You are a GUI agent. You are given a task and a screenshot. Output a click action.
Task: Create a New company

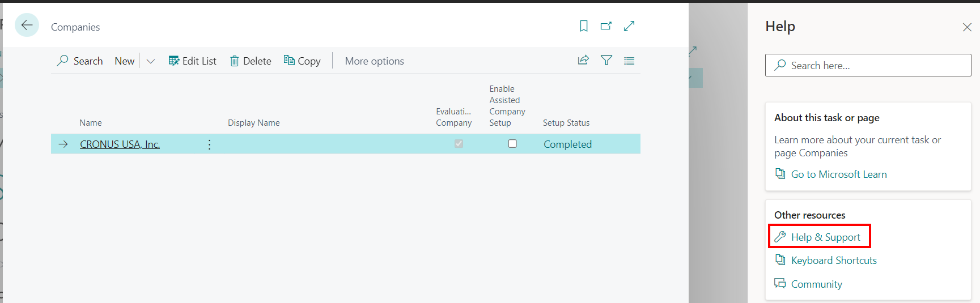click(x=125, y=61)
